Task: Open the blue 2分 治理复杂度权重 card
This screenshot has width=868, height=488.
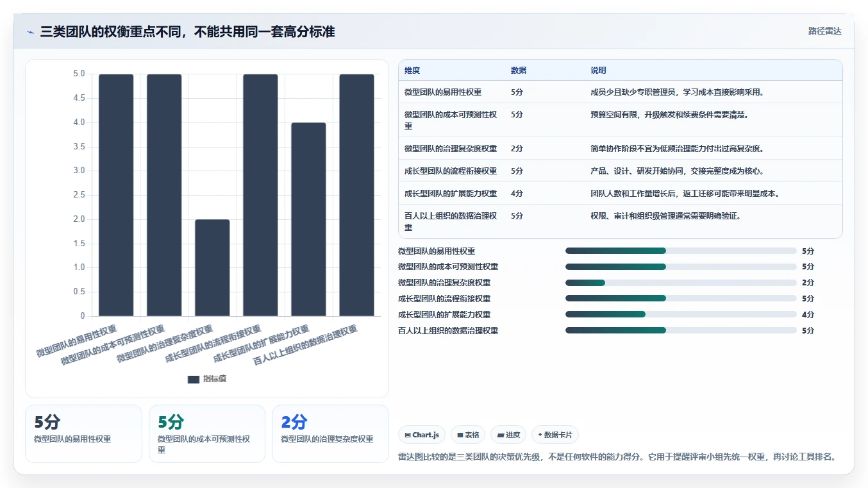Action: pyautogui.click(x=330, y=433)
